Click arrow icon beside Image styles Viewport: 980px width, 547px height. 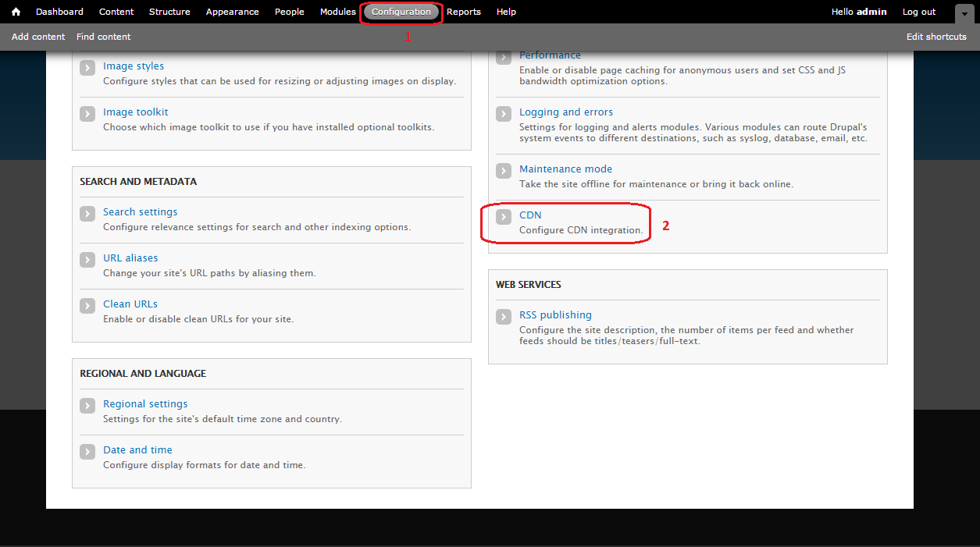coord(87,68)
